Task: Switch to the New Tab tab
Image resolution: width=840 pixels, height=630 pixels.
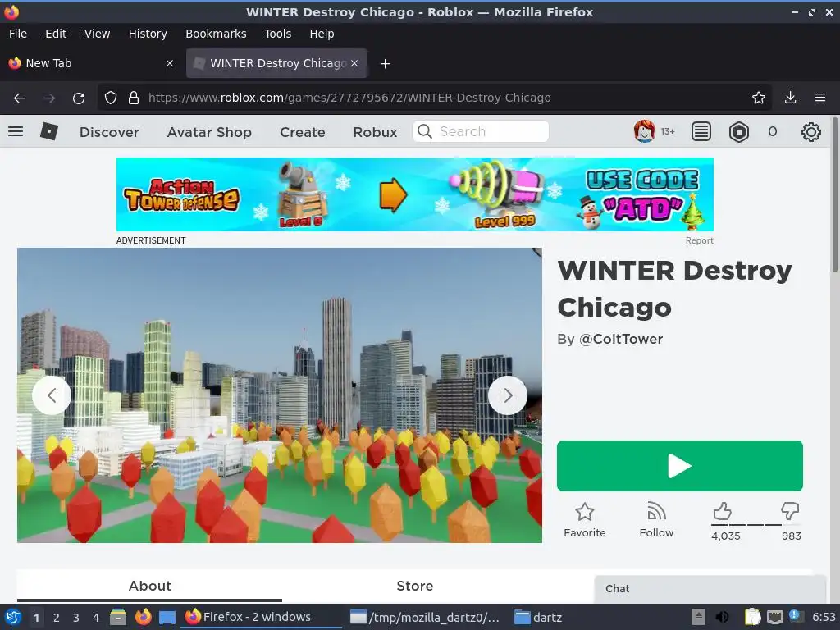Action: [x=92, y=63]
